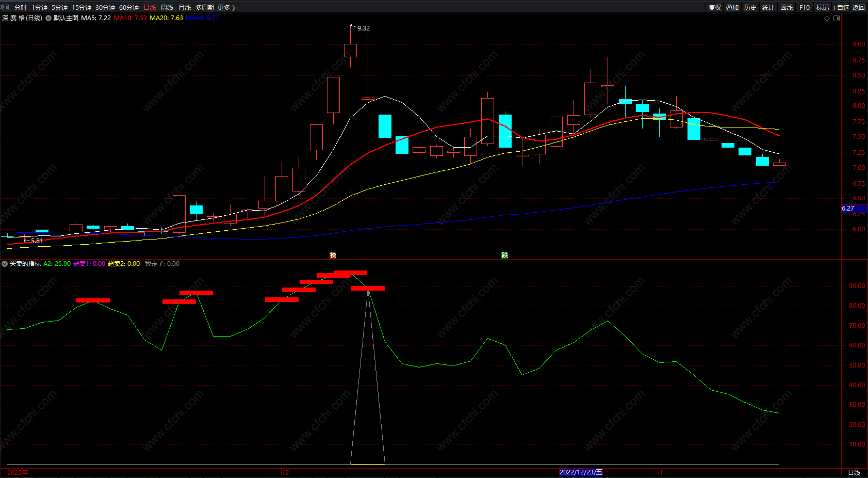Screen dimensions: 868x478
Task: Select the 5分钟 period tab
Action: [59, 8]
